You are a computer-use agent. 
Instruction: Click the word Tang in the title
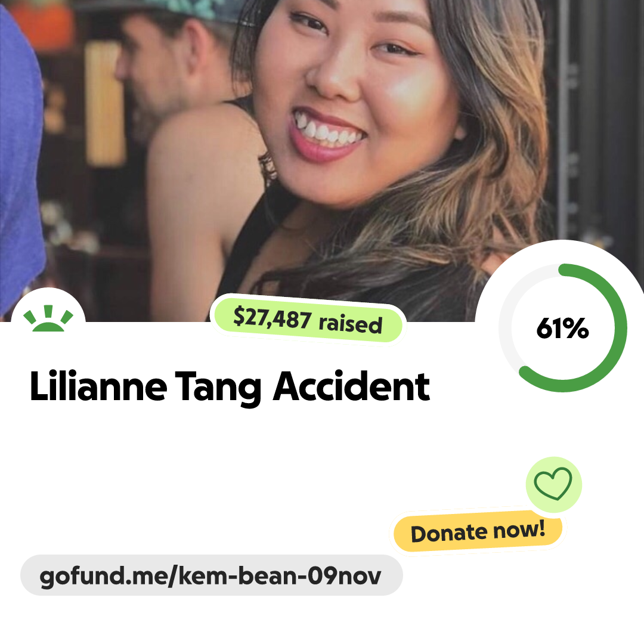click(x=218, y=388)
